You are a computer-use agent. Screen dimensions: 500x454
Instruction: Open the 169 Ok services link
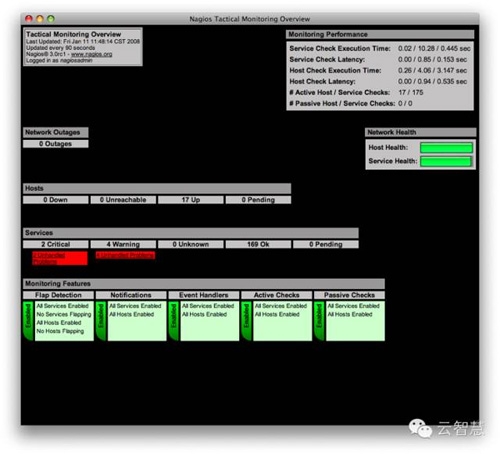point(258,244)
